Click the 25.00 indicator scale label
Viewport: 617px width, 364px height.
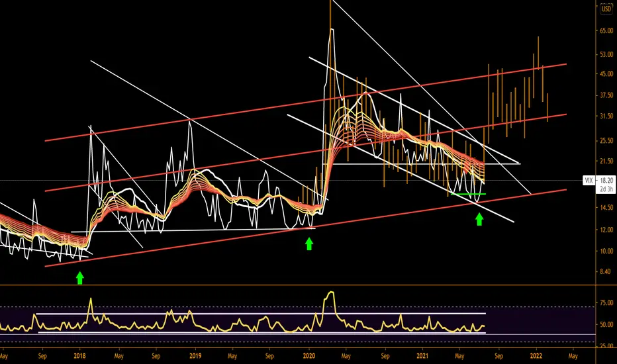[606, 346]
